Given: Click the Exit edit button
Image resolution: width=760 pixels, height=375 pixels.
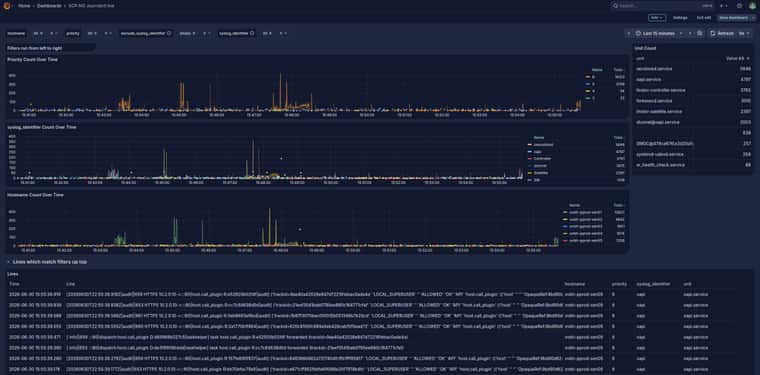Looking at the screenshot, I should [x=704, y=17].
